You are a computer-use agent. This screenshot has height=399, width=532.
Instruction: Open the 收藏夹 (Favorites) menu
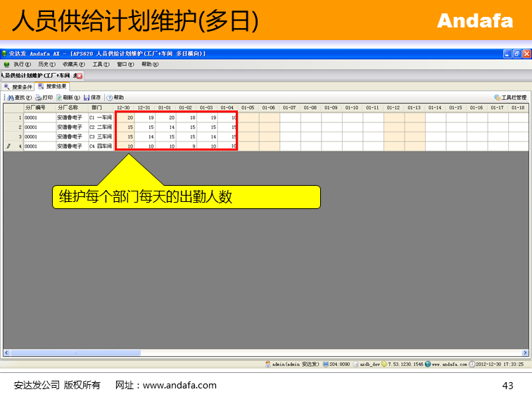tap(73, 64)
